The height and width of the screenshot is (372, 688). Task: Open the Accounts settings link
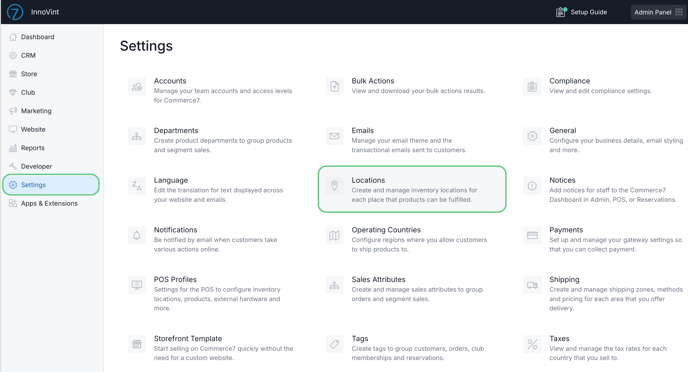click(x=170, y=81)
